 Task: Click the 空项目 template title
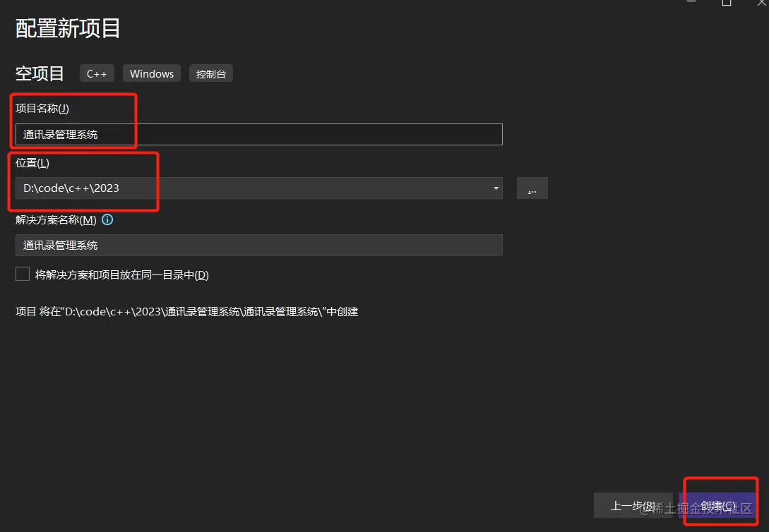[40, 74]
